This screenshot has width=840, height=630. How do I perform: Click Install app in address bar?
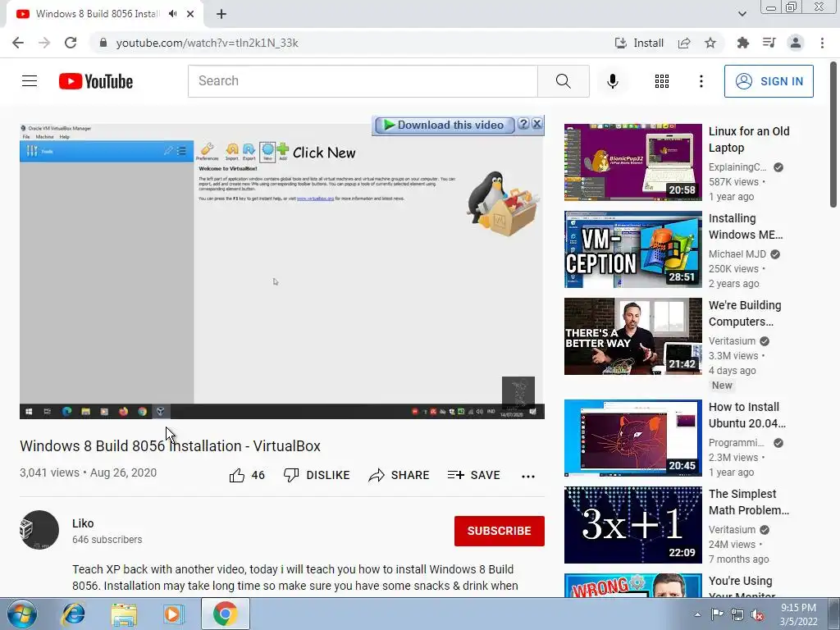click(639, 43)
